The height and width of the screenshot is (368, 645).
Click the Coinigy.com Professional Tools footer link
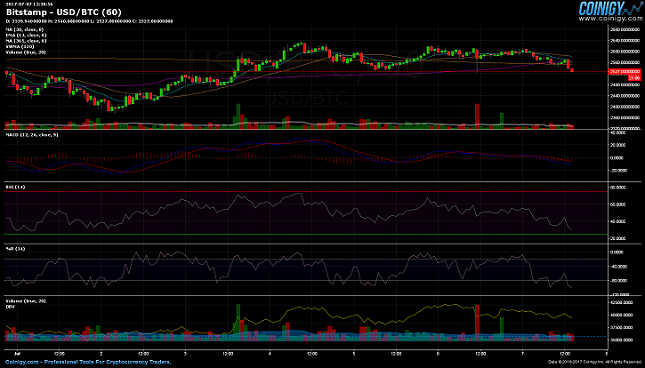(88, 362)
